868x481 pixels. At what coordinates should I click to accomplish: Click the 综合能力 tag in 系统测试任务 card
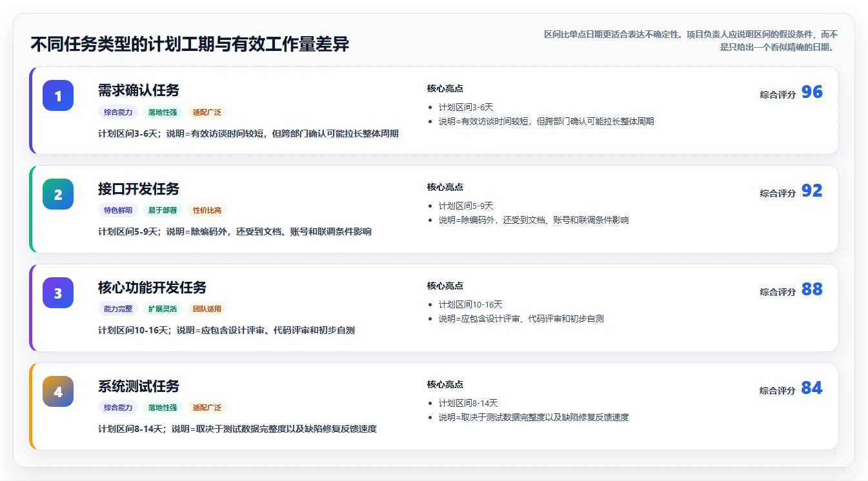point(118,407)
